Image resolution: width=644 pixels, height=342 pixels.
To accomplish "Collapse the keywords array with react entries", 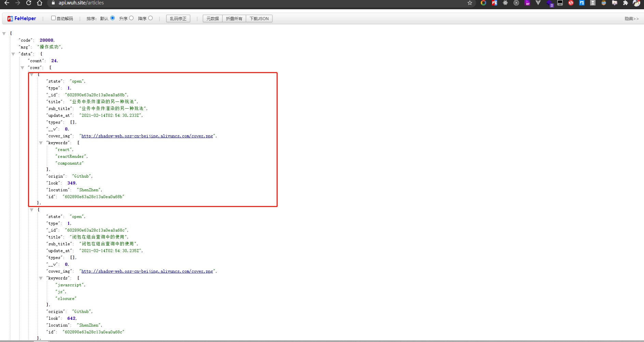I will (x=41, y=143).
